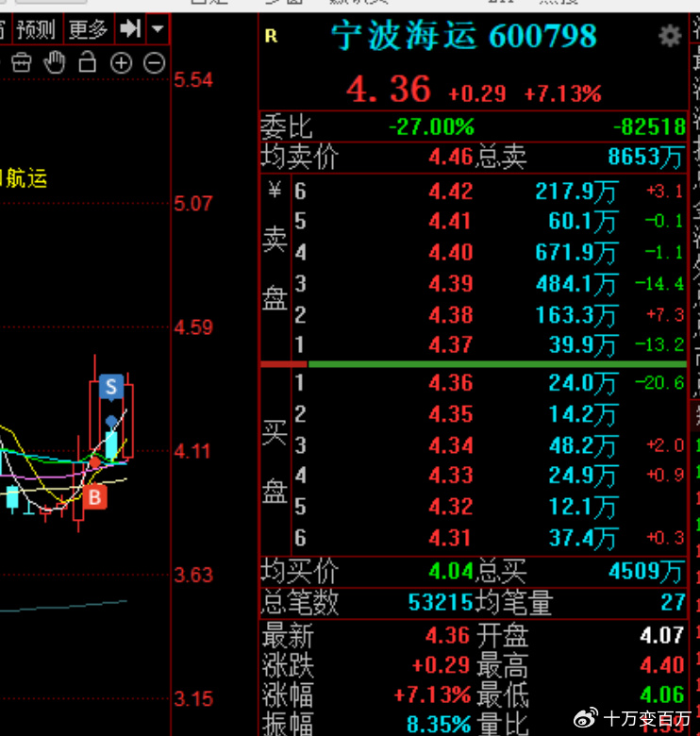This screenshot has width=700, height=736.
Task: Click stock name 宁波海运 600798
Action: tap(463, 37)
